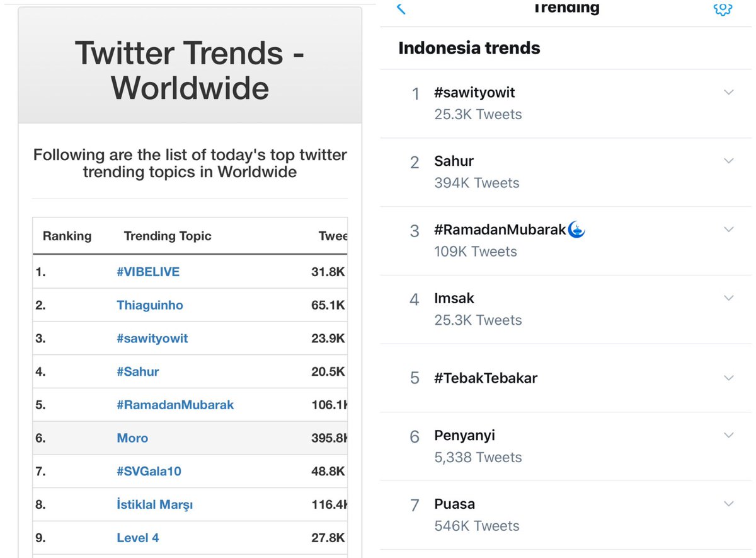Click the 5,338 Tweets count
The image size is (756, 558).
click(x=478, y=457)
